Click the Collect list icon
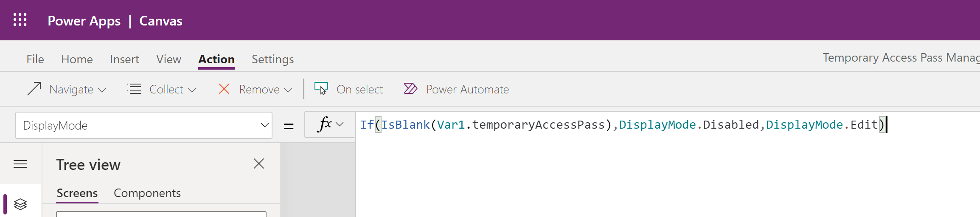This screenshot has height=217, width=980. click(134, 89)
